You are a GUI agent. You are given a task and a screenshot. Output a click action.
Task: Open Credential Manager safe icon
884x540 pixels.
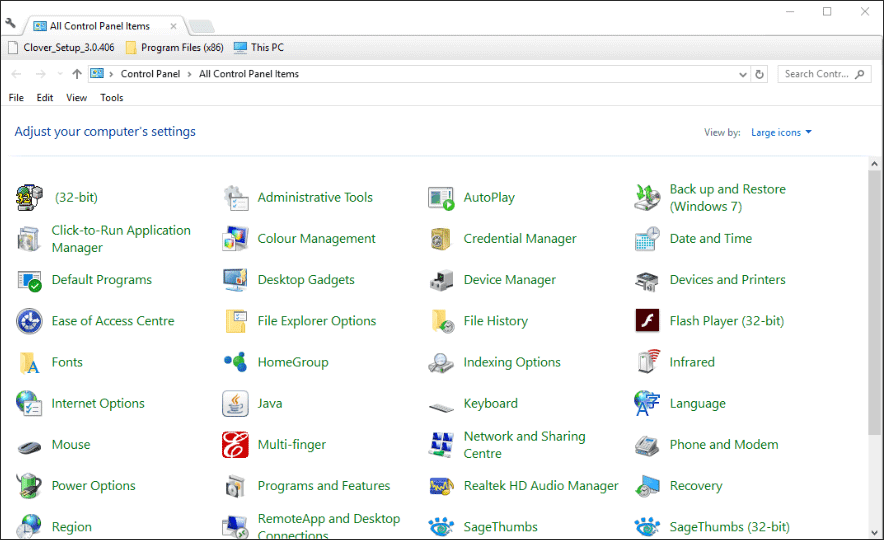tap(441, 239)
